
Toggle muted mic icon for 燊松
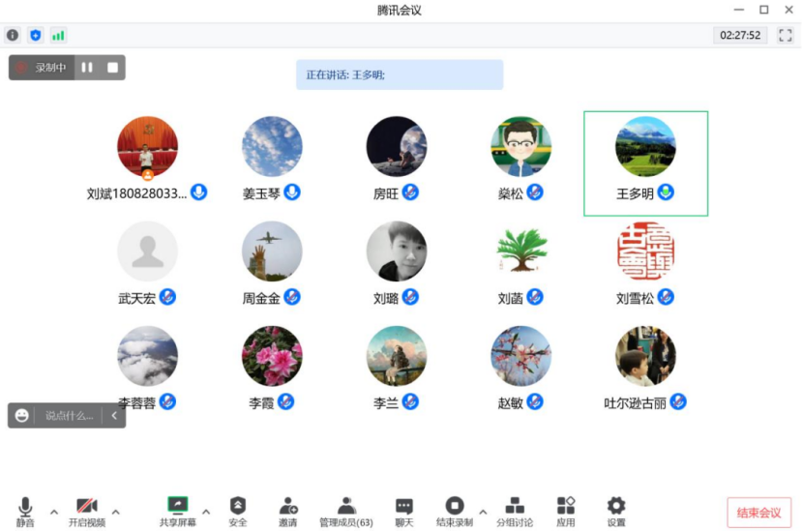pyautogui.click(x=535, y=192)
